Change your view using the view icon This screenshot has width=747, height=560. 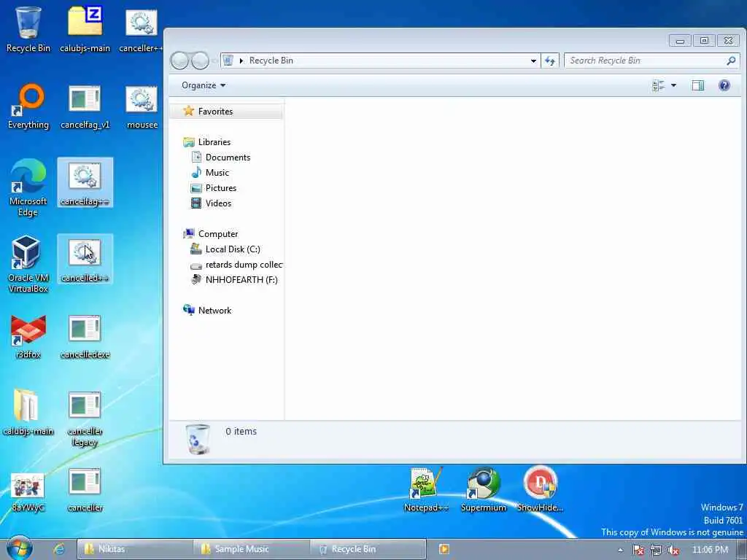(x=659, y=86)
